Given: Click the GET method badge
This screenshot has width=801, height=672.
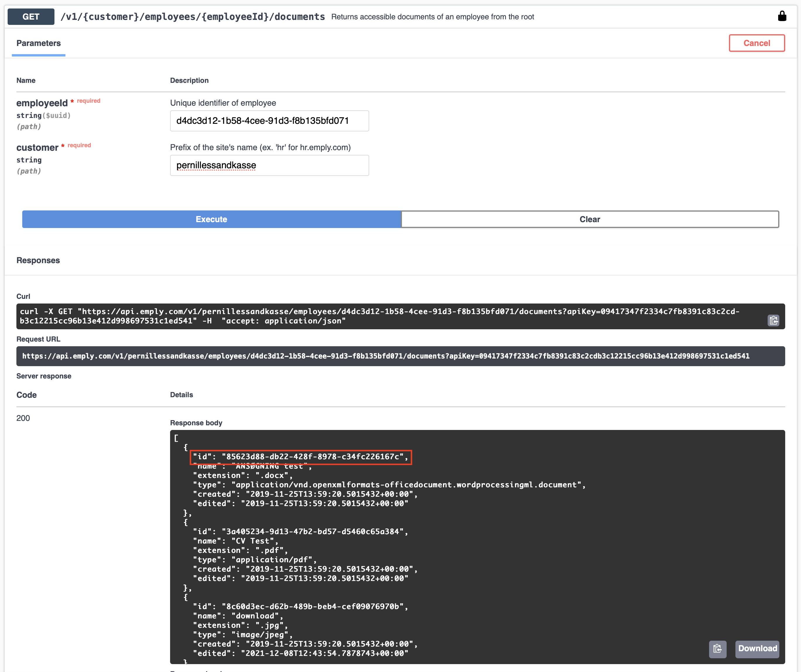Looking at the screenshot, I should (31, 17).
